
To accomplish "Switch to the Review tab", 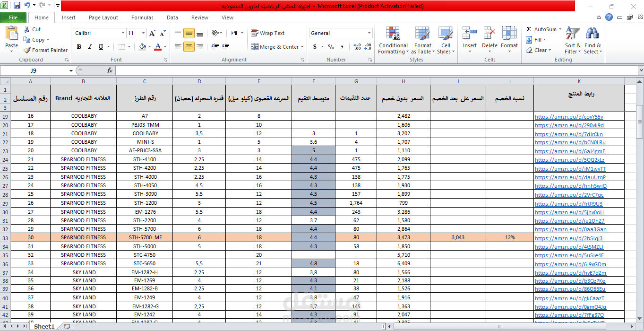I will [x=200, y=17].
